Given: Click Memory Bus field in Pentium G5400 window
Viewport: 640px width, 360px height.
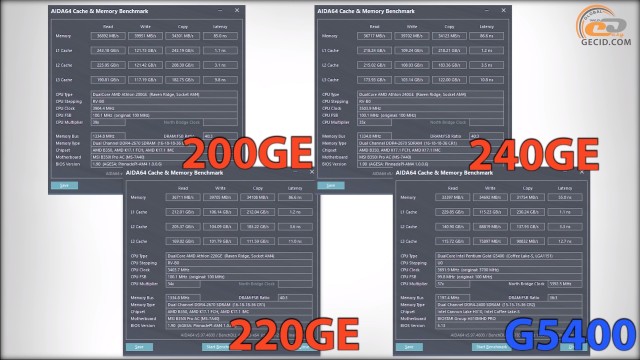Looking at the screenshot, I should click(453, 298).
